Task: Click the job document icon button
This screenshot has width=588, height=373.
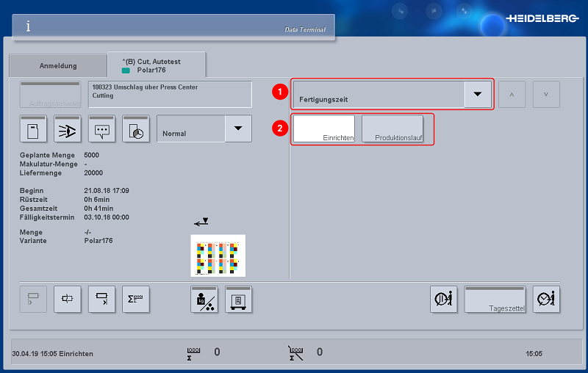Action: pos(33,128)
